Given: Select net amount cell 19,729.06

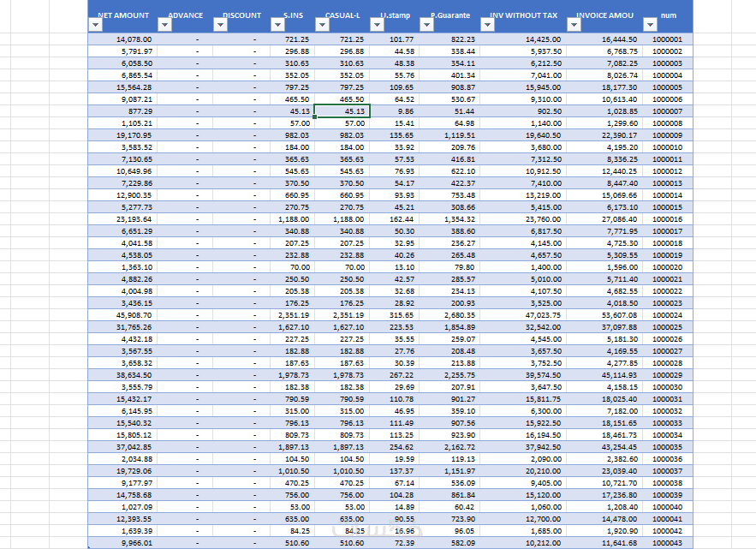Looking at the screenshot, I should pyautogui.click(x=123, y=471).
